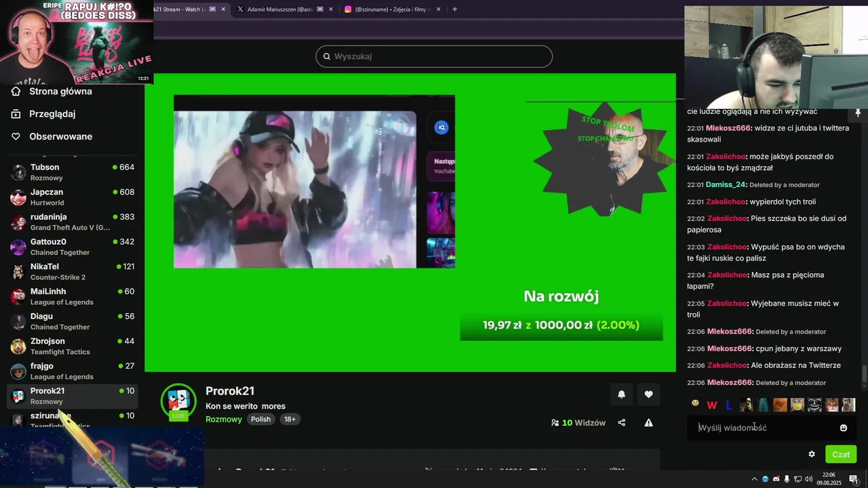The height and width of the screenshot is (488, 868).
Task: Toggle notification bell for Prorok21
Action: (x=621, y=394)
